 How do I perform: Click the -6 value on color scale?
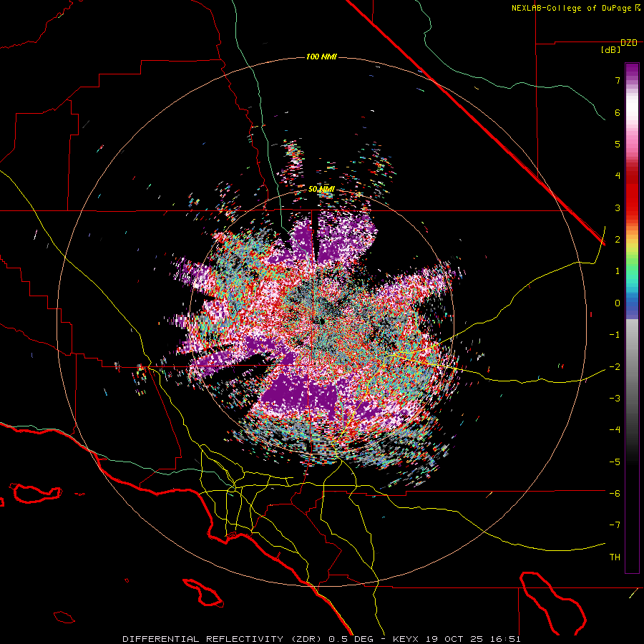click(x=615, y=493)
